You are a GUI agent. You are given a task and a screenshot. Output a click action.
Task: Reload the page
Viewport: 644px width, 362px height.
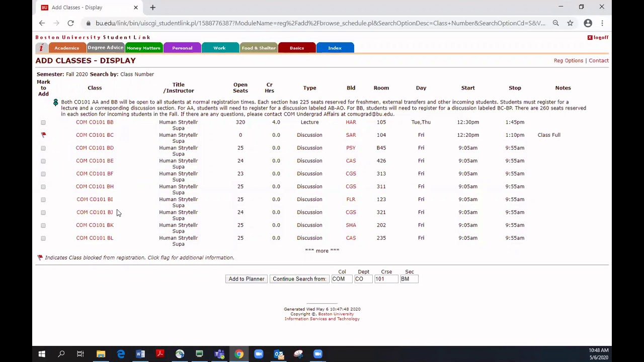click(x=70, y=23)
